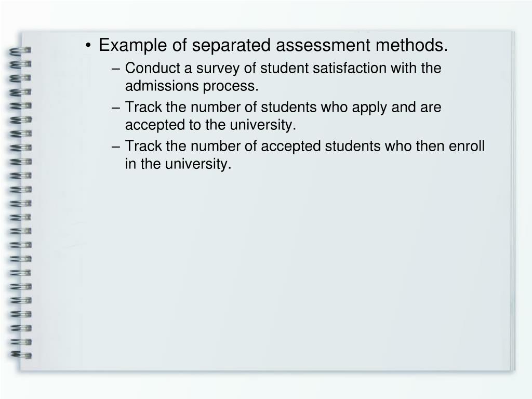Image resolution: width=532 pixels, height=399 pixels.
Task: Click the dash before "Track the number of students"
Action: pos(116,108)
